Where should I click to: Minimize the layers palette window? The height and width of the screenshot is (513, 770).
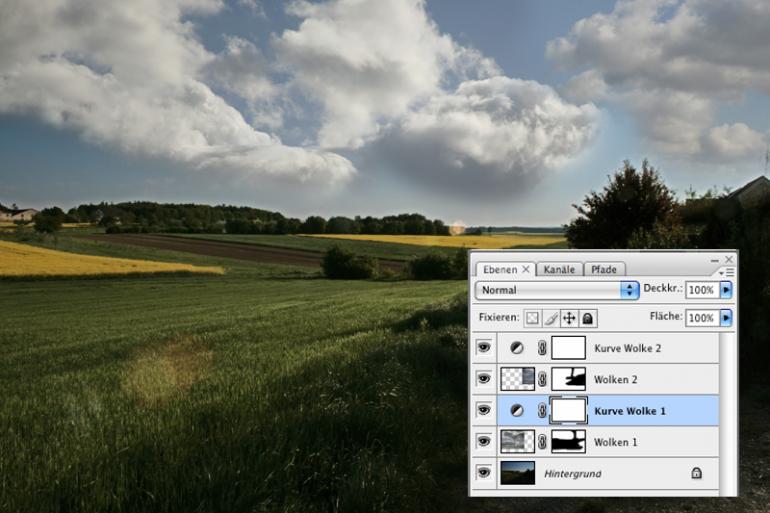pos(715,260)
